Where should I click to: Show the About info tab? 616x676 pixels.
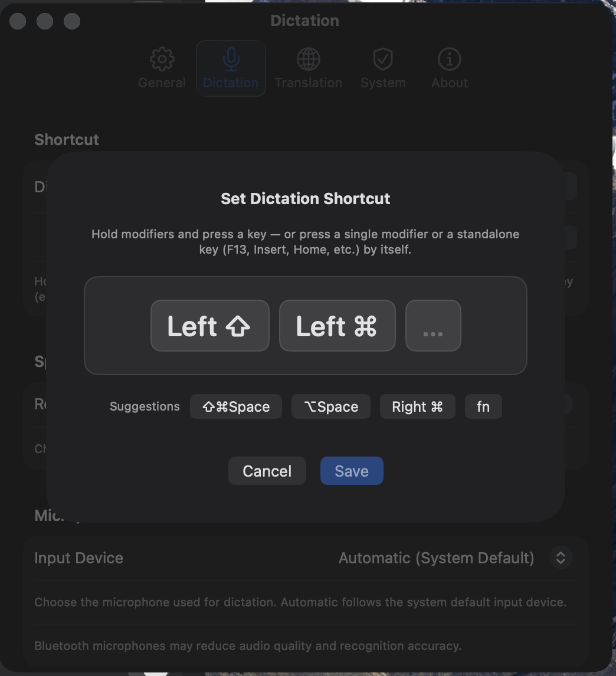pyautogui.click(x=450, y=68)
